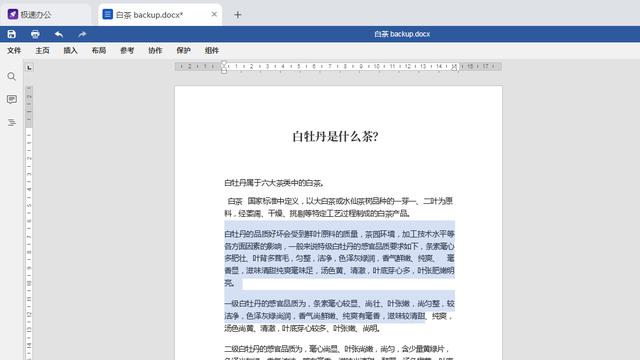Click highlighted paragraph starting 白牡丹的品质好坏
Image resolution: width=640 pixels, height=360 pixels.
pyautogui.click(x=339, y=258)
